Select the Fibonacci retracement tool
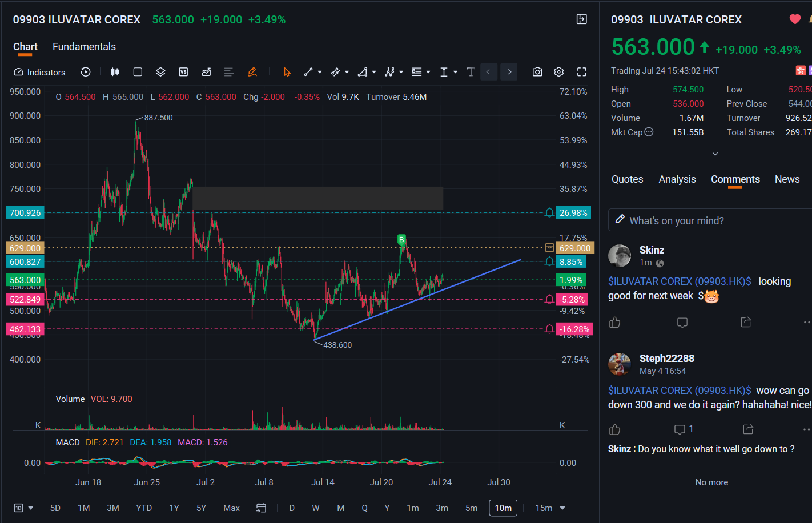Viewport: 812px width, 523px height. click(x=417, y=72)
